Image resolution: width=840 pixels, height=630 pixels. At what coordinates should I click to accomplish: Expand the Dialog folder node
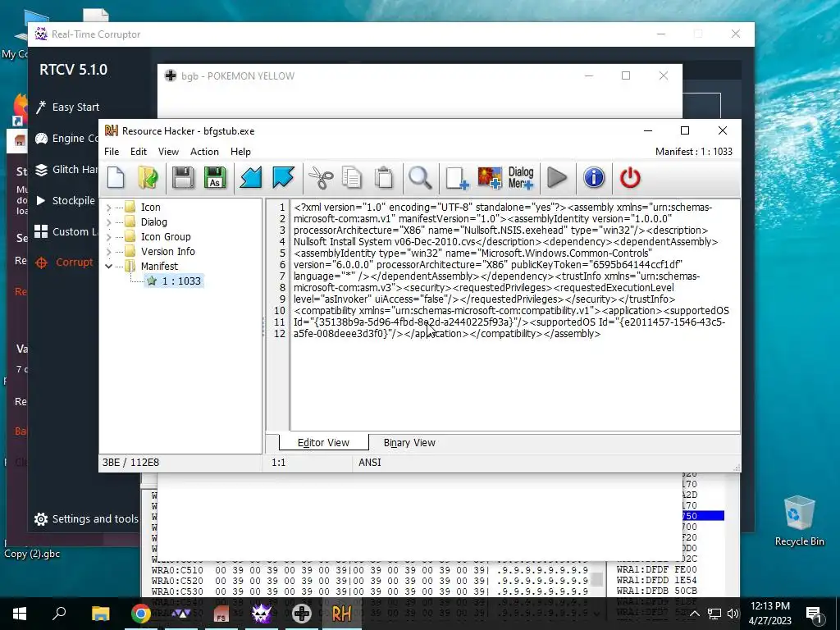(109, 222)
